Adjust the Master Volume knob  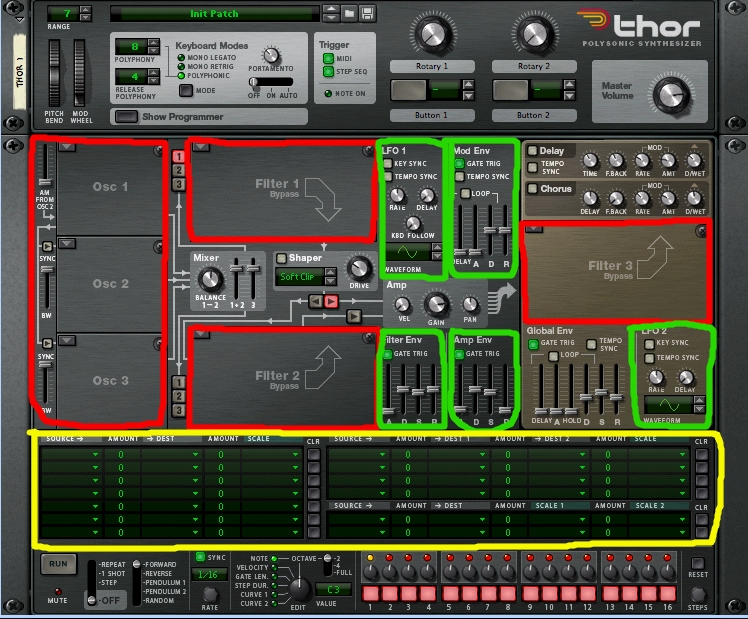coord(672,95)
